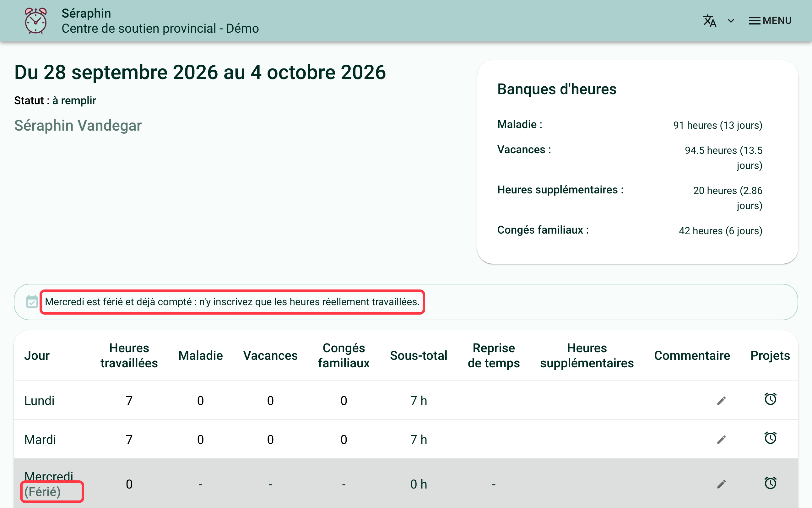Screen dimensions: 812x508
Task: Click the '(Férié)' label under Mercredi
Action: tap(42, 492)
